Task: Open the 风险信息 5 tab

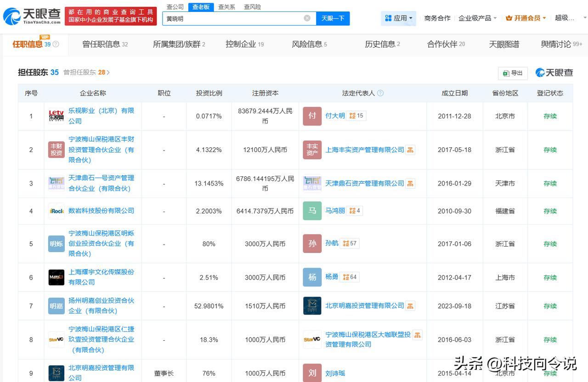Action: pyautogui.click(x=310, y=44)
